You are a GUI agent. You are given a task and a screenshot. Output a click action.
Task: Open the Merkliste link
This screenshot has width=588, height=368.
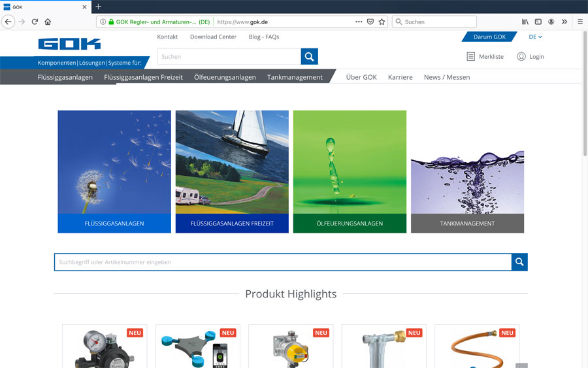(491, 57)
